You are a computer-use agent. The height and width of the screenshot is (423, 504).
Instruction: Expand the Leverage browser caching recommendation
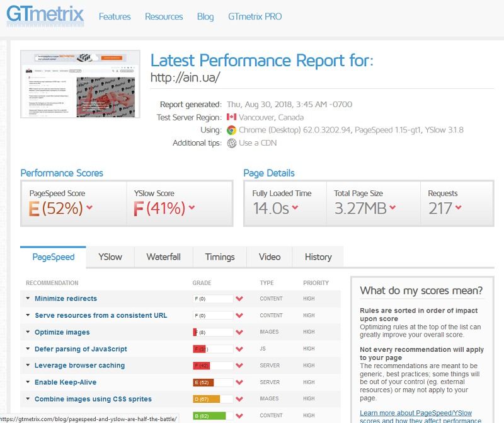79,366
